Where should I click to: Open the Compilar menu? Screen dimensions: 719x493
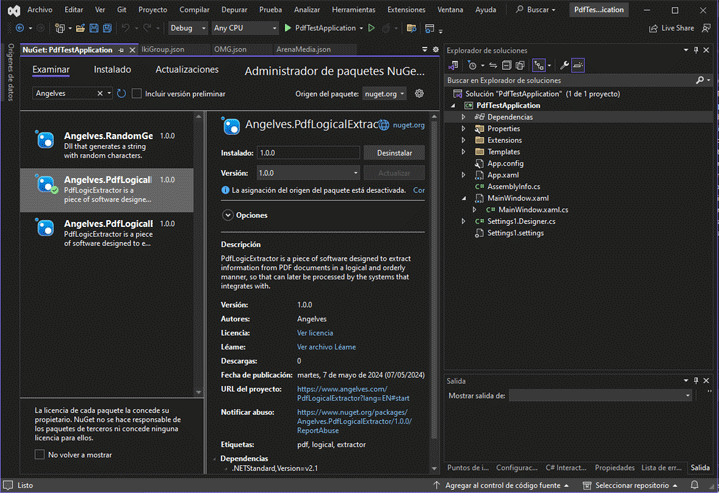194,10
